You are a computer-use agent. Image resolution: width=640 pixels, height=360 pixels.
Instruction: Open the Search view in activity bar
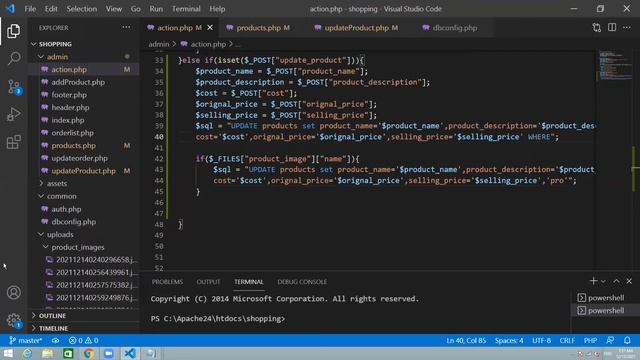[13, 58]
